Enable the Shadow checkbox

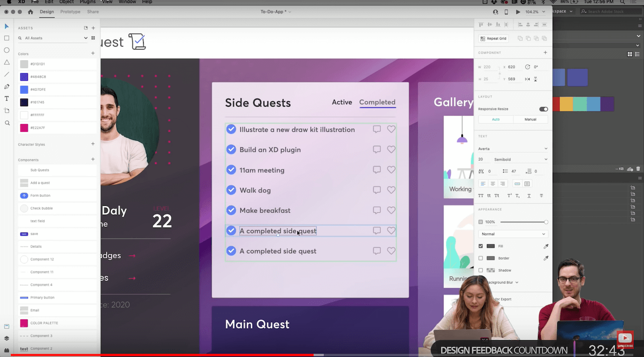coord(481,270)
